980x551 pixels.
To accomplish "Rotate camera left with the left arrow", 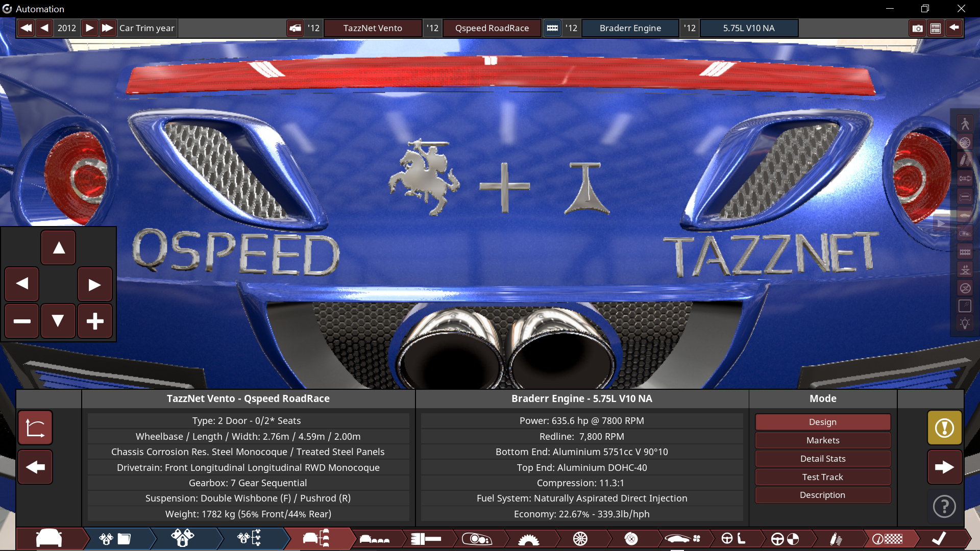I will coord(22,284).
